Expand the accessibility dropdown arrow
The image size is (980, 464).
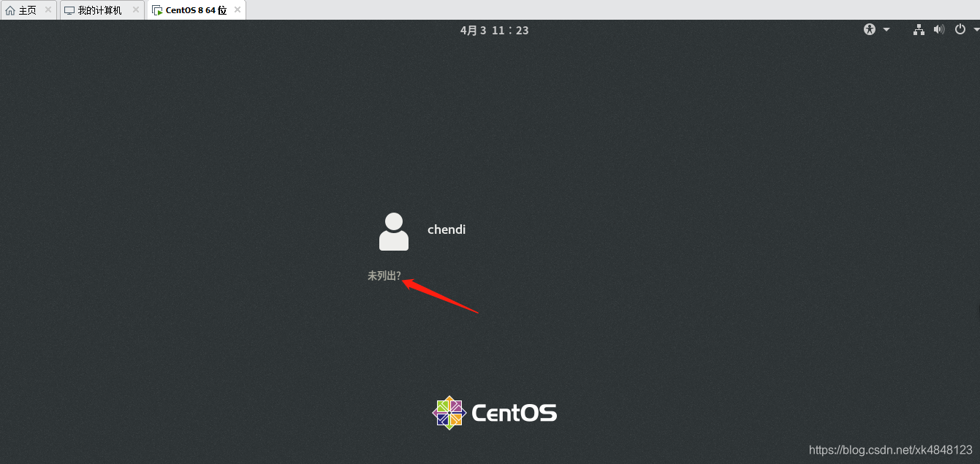click(x=886, y=30)
